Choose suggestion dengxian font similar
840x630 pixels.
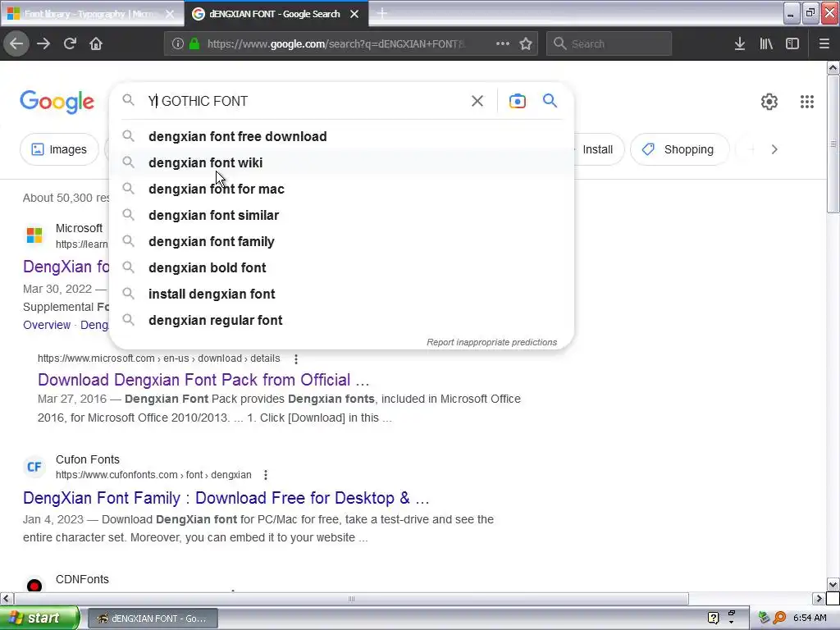[341, 216]
